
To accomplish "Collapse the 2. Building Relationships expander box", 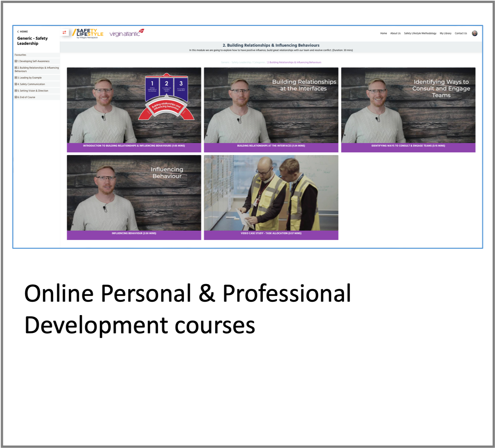I will click(16, 68).
